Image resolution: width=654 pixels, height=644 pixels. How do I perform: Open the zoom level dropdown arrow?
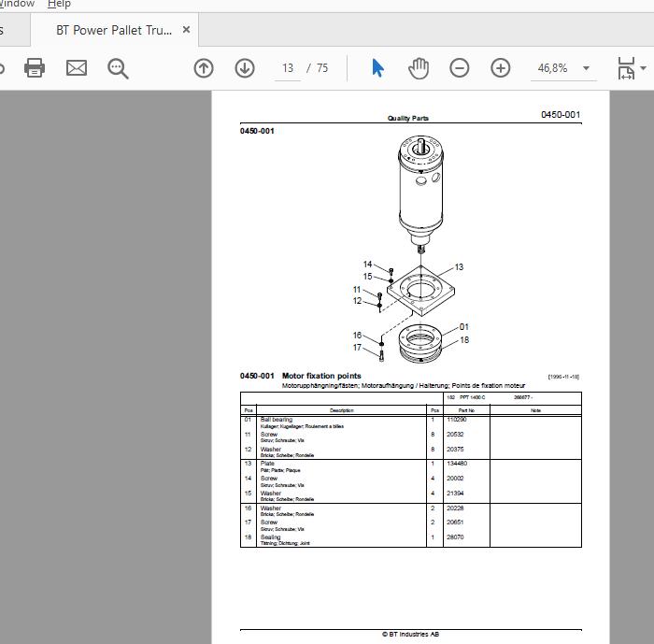click(x=586, y=68)
